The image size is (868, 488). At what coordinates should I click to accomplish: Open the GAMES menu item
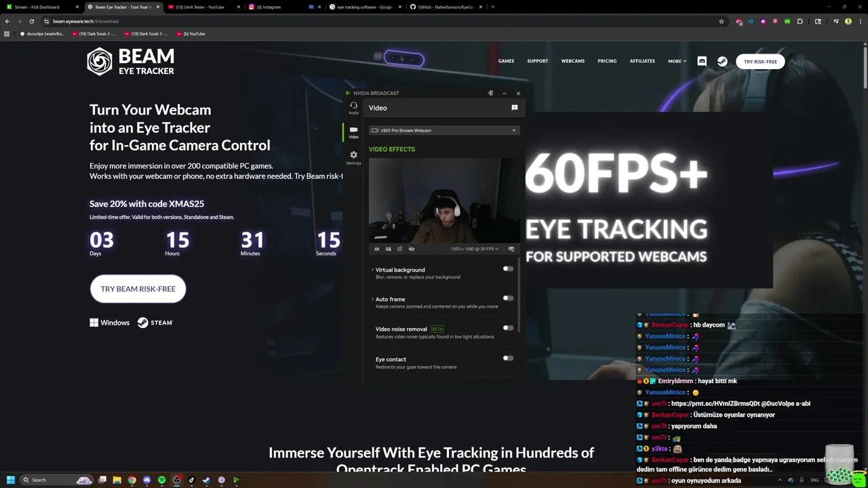click(x=506, y=61)
